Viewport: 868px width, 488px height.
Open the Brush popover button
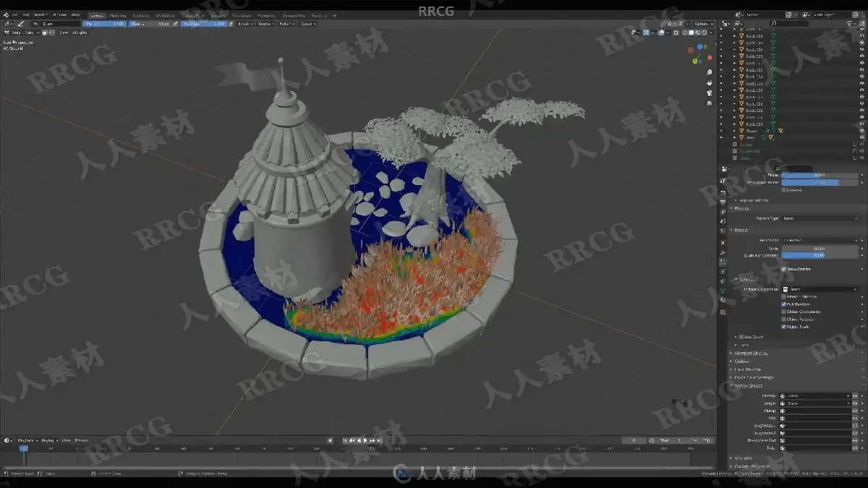(x=246, y=24)
